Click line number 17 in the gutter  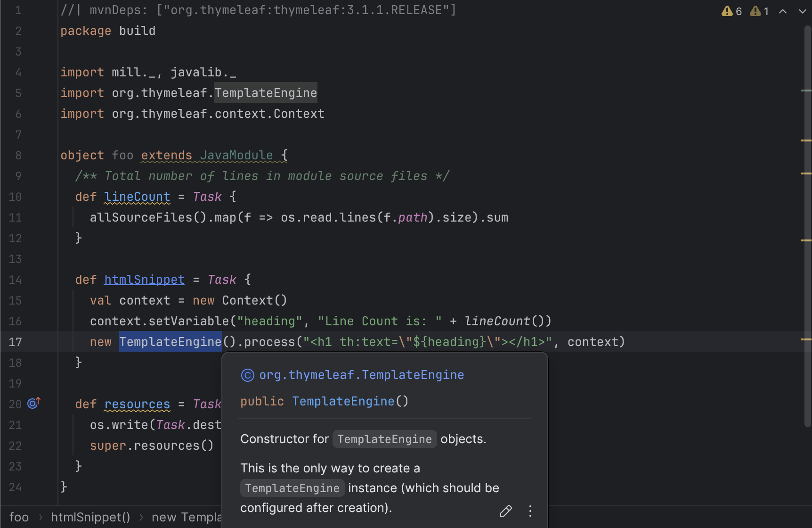15,342
